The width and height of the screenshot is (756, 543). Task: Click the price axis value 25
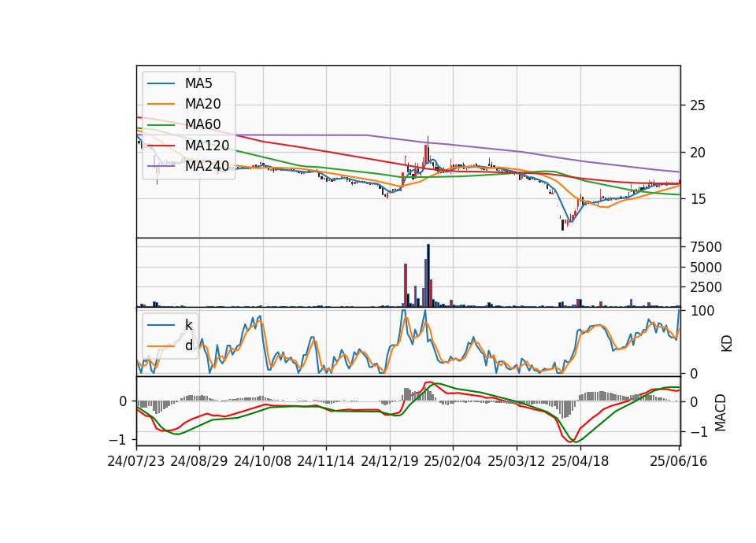tap(697, 105)
